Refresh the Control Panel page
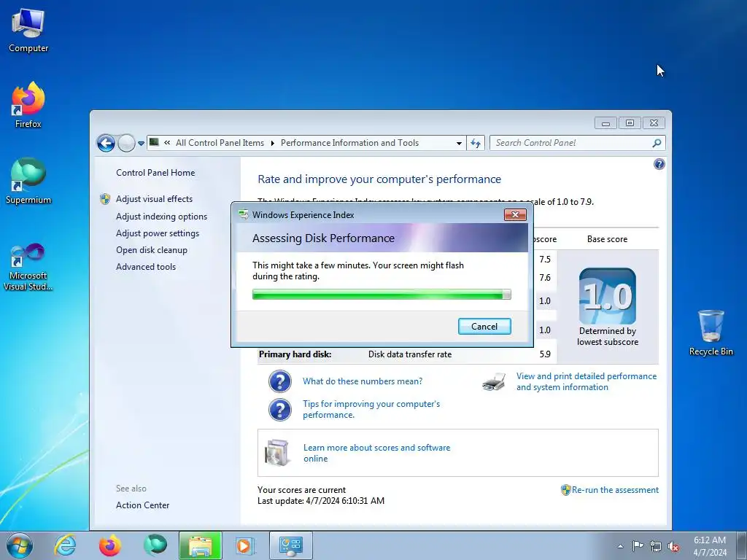 click(x=476, y=143)
